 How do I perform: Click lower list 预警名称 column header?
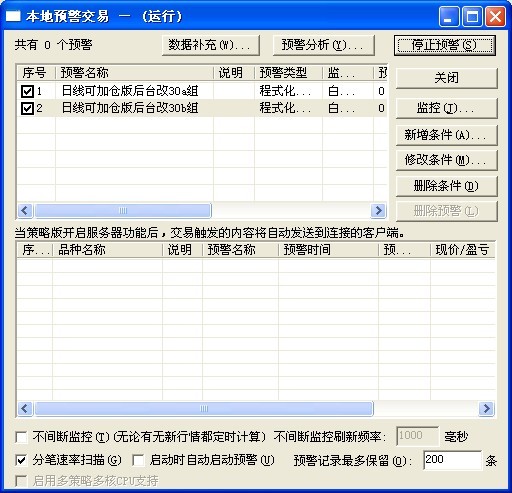240,250
